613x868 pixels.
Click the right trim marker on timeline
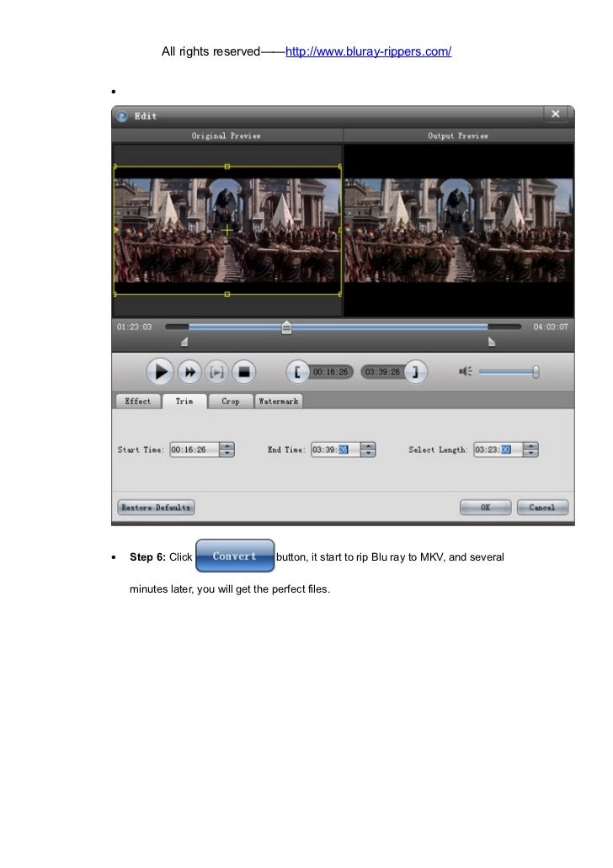[x=491, y=342]
